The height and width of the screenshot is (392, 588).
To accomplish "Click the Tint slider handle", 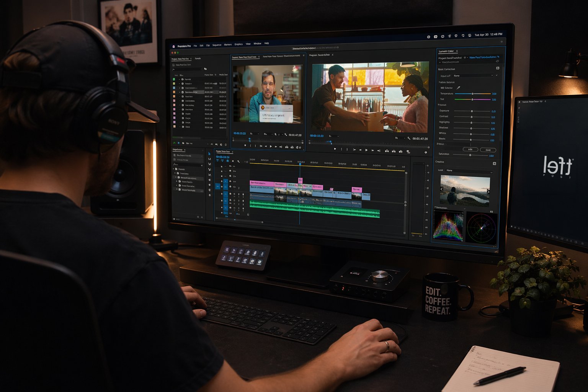I will click(x=472, y=100).
